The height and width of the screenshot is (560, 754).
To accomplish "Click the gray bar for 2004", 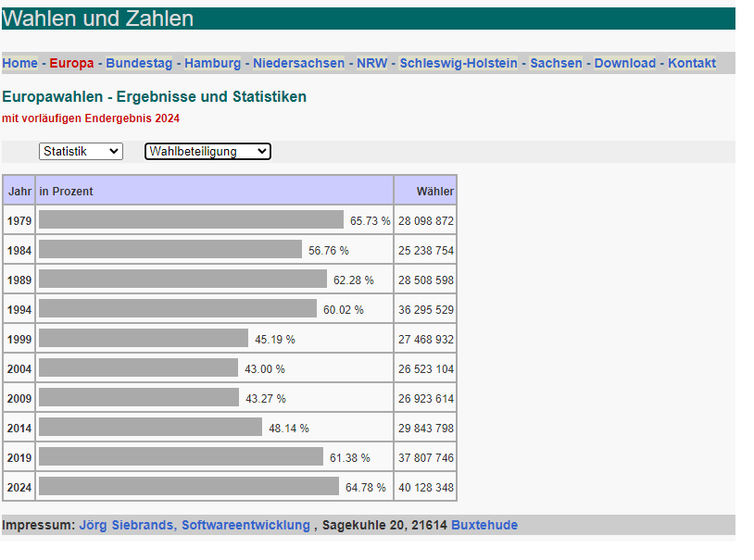I will [x=139, y=367].
